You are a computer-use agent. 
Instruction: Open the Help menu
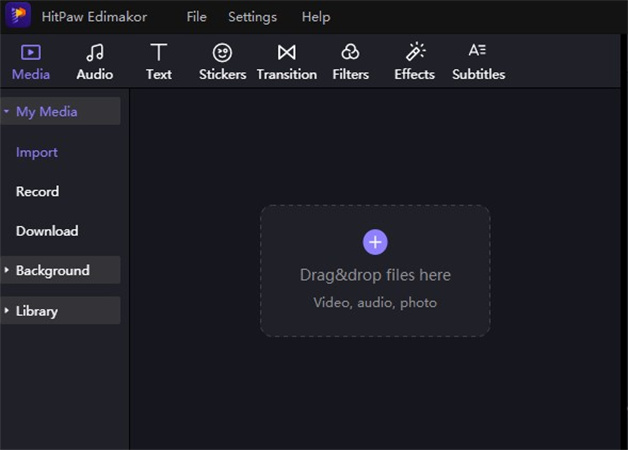click(315, 17)
